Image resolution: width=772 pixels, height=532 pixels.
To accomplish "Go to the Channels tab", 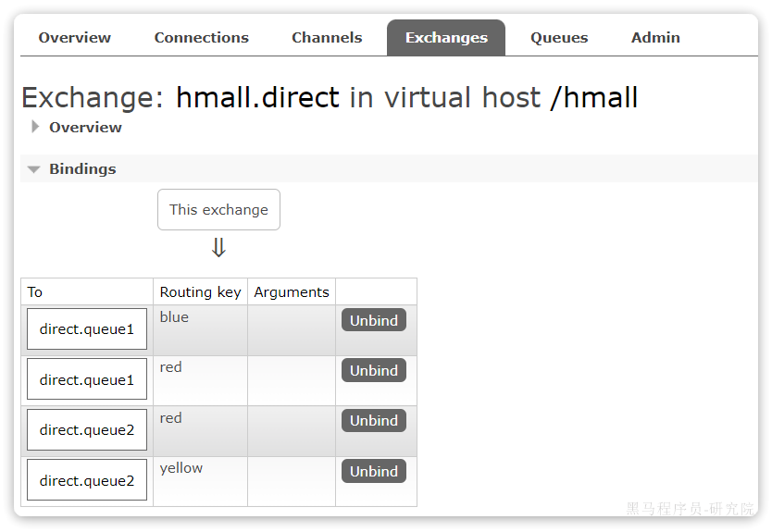I will [x=327, y=38].
